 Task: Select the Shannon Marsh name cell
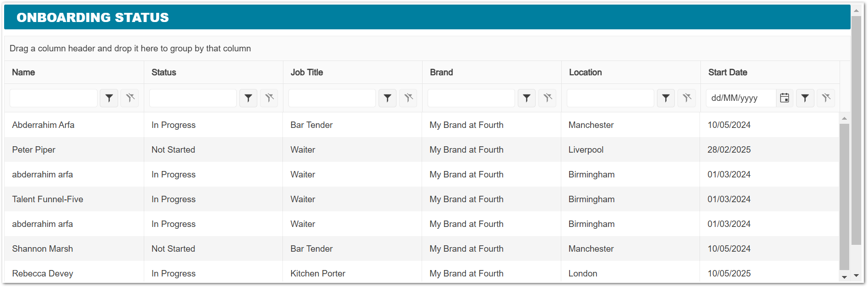click(x=74, y=248)
